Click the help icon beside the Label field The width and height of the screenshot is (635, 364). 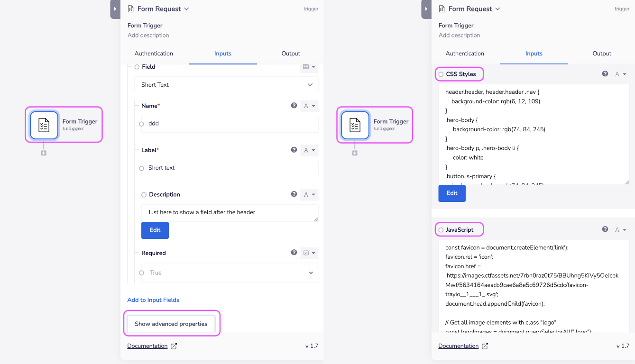coord(294,150)
